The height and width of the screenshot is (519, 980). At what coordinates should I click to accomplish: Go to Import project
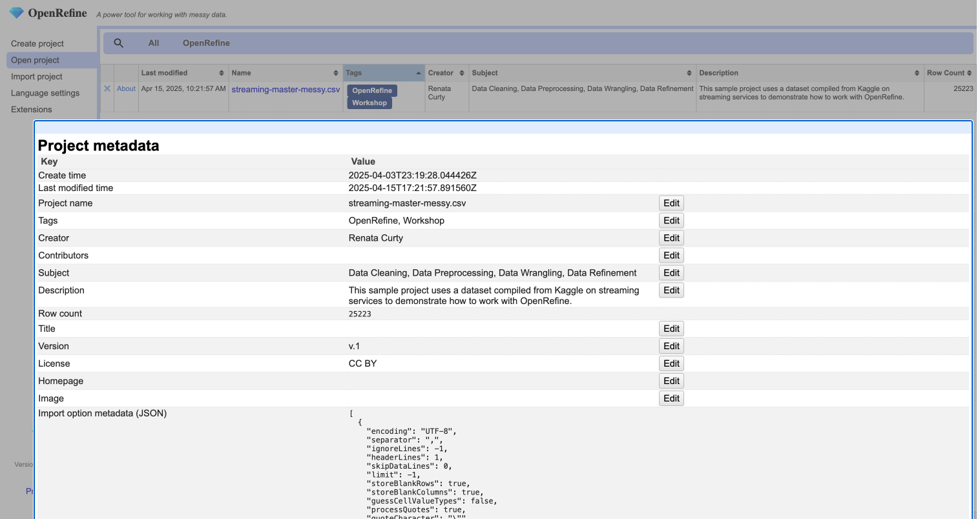point(37,76)
